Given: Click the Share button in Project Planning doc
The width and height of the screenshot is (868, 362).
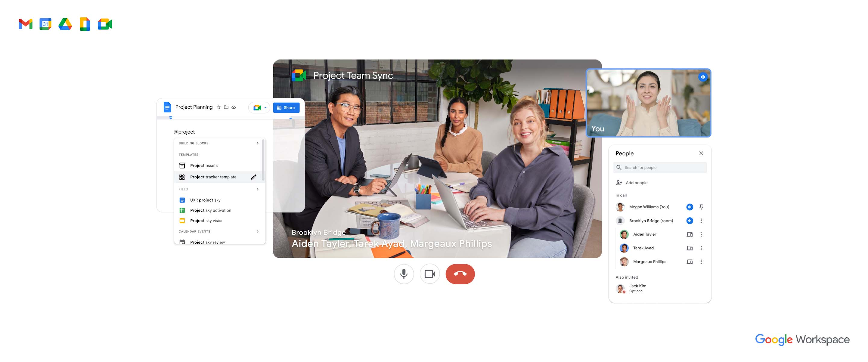Looking at the screenshot, I should [286, 108].
